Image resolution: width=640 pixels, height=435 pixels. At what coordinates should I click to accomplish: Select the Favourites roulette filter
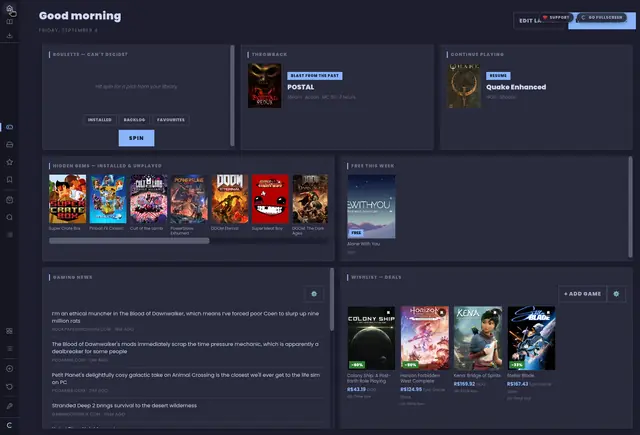(171, 120)
